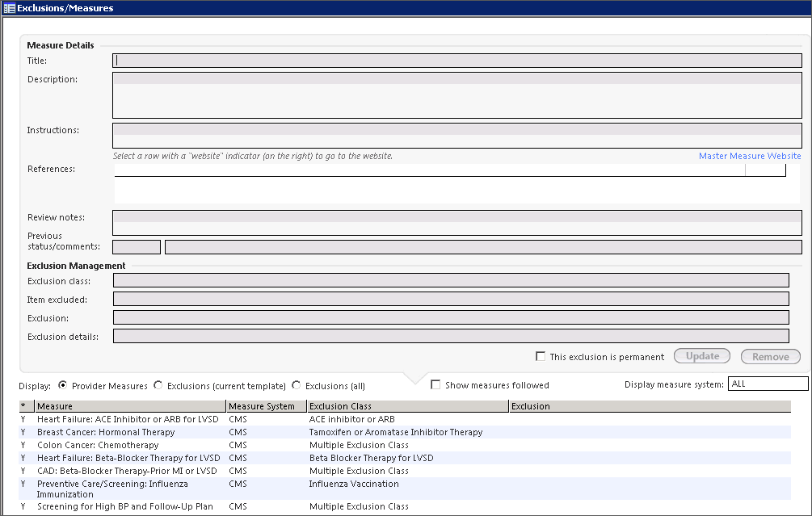Check This exclusion is permanent box

pyautogui.click(x=541, y=357)
